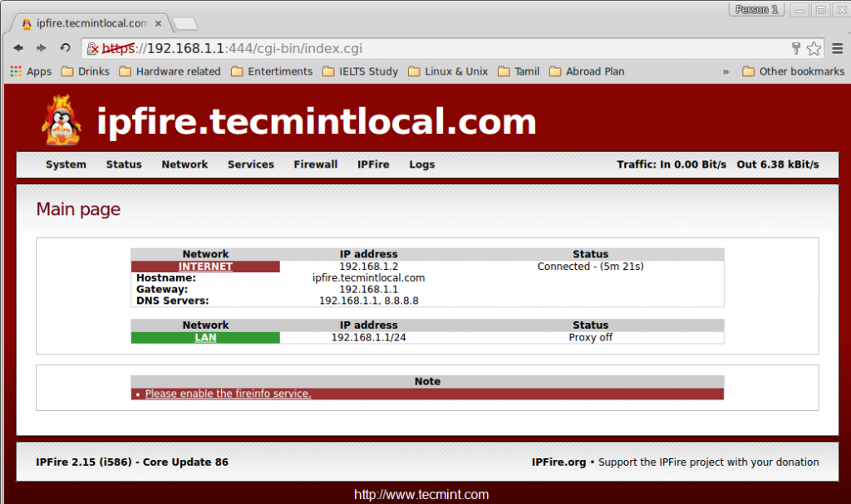Open the System menu
Image resolution: width=851 pixels, height=504 pixels.
point(66,164)
